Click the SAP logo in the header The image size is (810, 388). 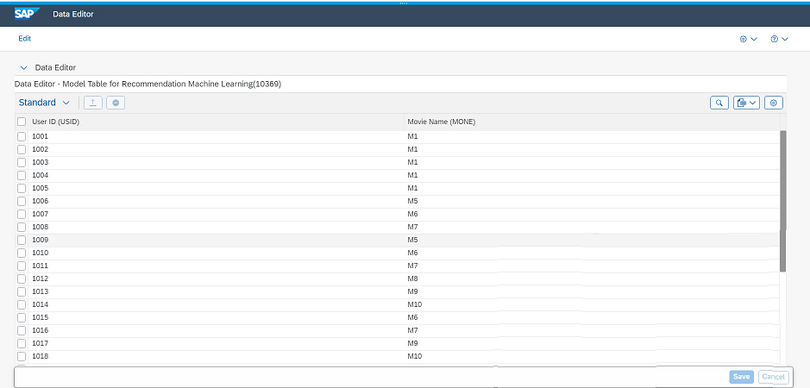27,14
